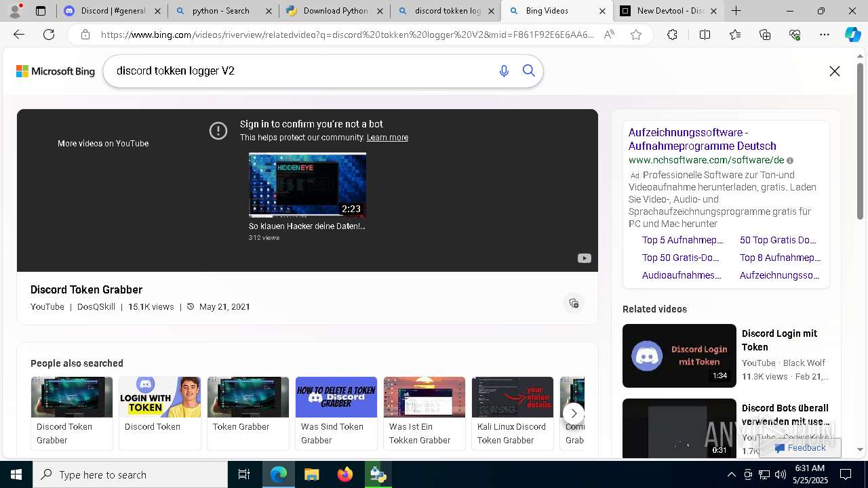868x488 pixels.
Task: Submit search with magnifier icon
Action: click(529, 71)
